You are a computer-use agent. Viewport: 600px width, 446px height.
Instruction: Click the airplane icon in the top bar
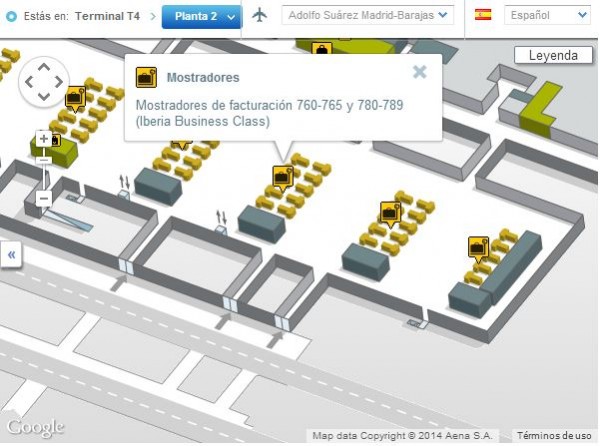point(260,15)
